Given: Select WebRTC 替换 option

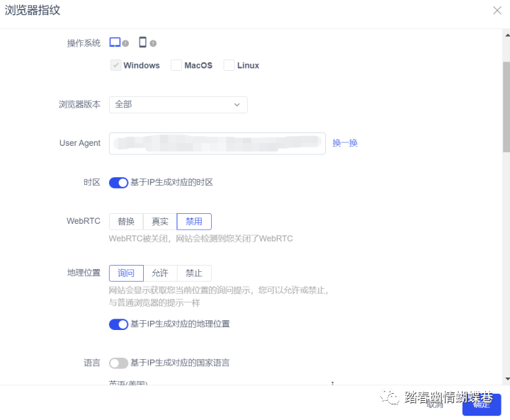Looking at the screenshot, I should pyautogui.click(x=126, y=222).
